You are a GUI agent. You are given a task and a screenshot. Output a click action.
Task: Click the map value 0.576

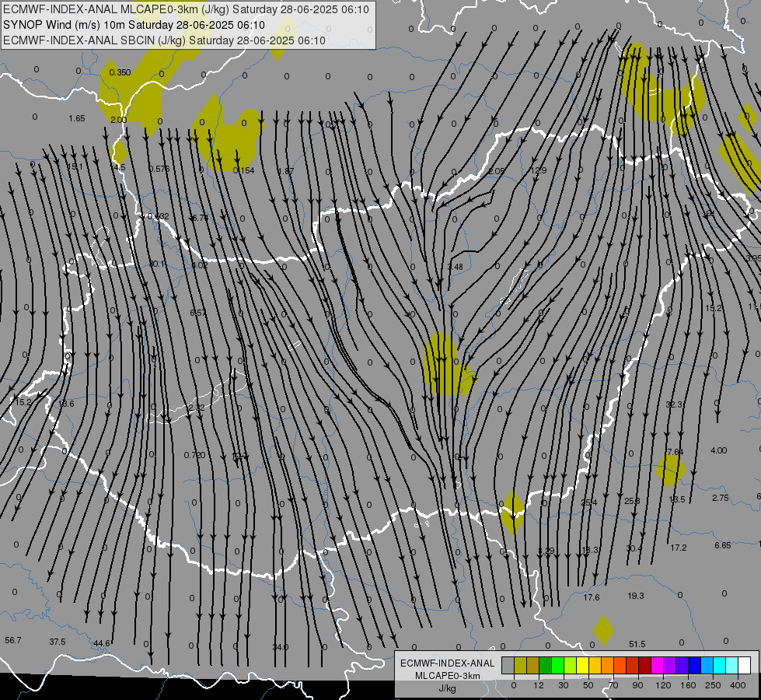click(159, 169)
